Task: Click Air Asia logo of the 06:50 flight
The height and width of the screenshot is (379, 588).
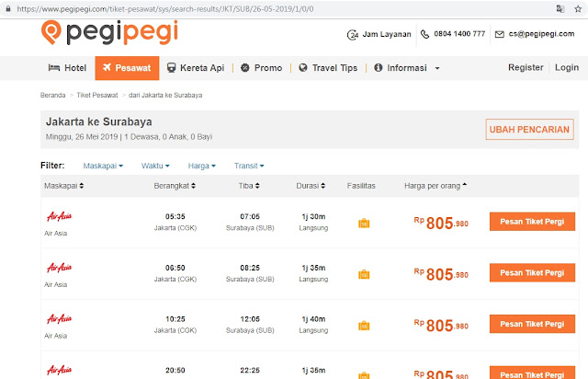Action: [x=59, y=268]
